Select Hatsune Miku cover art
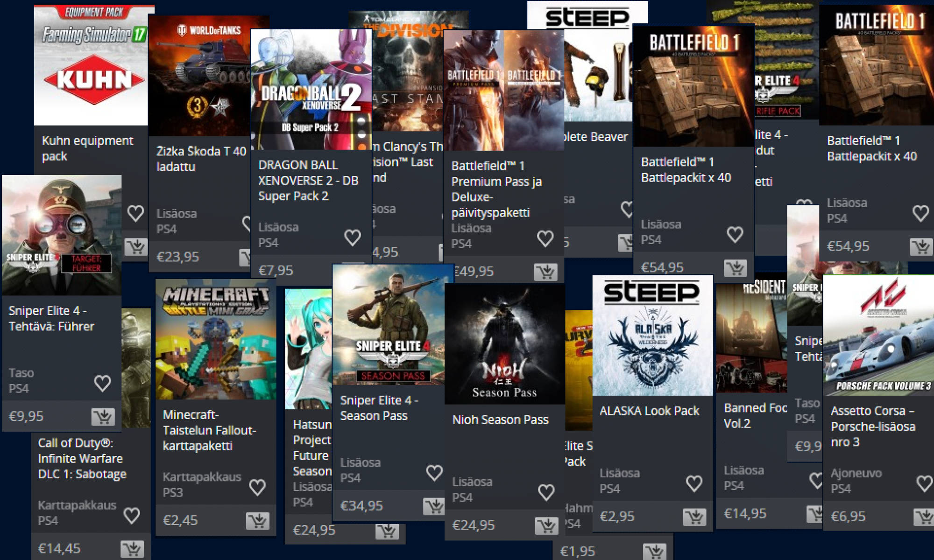The width and height of the screenshot is (934, 560). pos(308,349)
